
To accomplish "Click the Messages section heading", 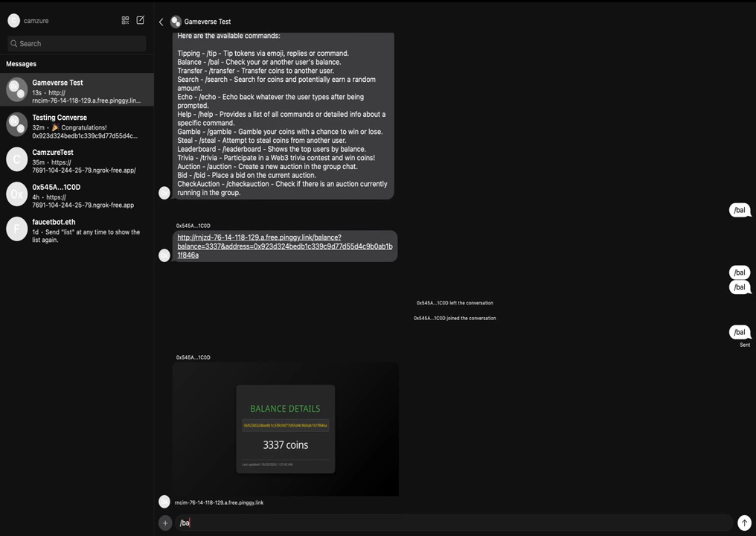I will tap(22, 64).
